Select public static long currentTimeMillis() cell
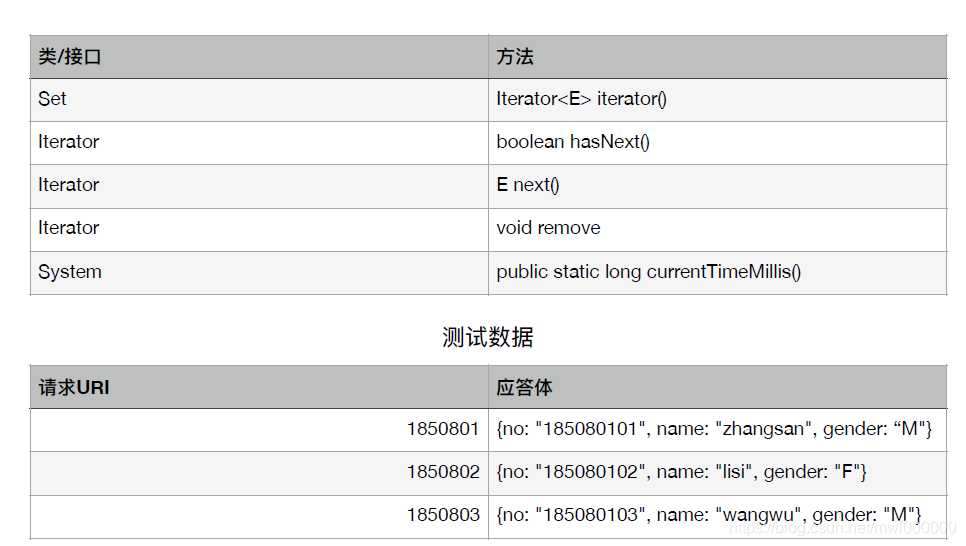This screenshot has height=546, width=966. (718, 272)
